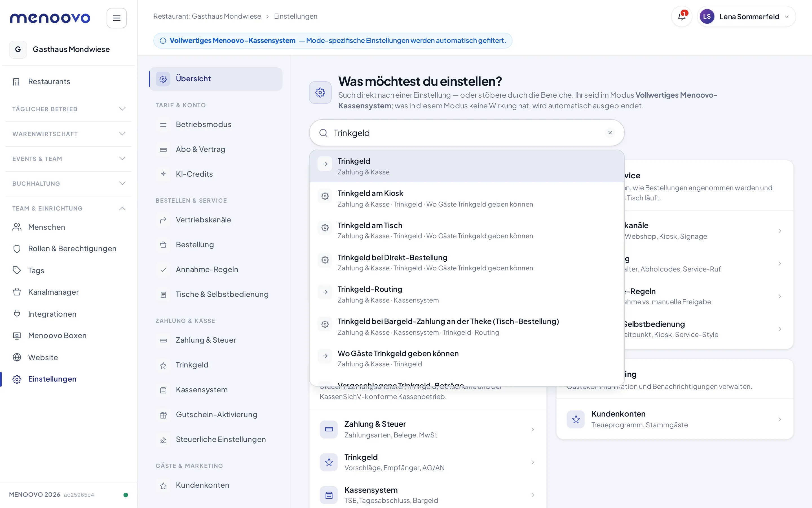Click Restaurant: Gasthaus Mondwiese breadcrumb
812x508 pixels.
click(207, 16)
